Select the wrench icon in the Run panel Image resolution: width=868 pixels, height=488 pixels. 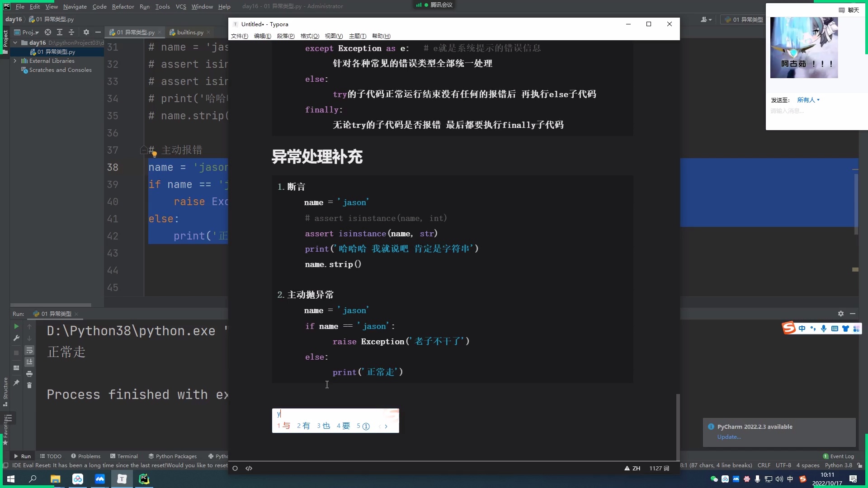point(16,338)
